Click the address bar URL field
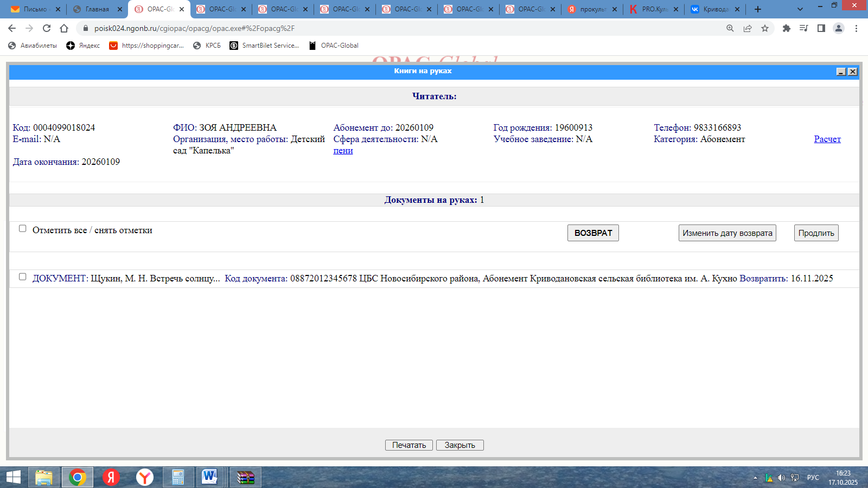The height and width of the screenshot is (488, 868). pyautogui.click(x=380, y=28)
